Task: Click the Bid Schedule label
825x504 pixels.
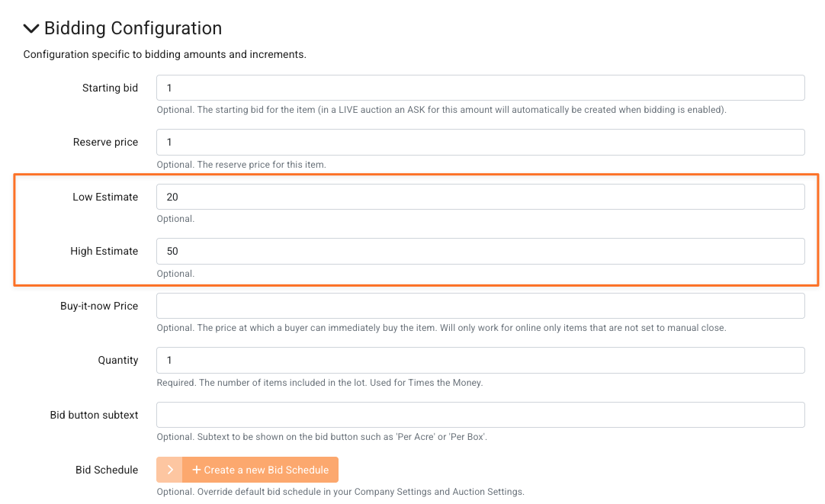Action: coord(107,470)
